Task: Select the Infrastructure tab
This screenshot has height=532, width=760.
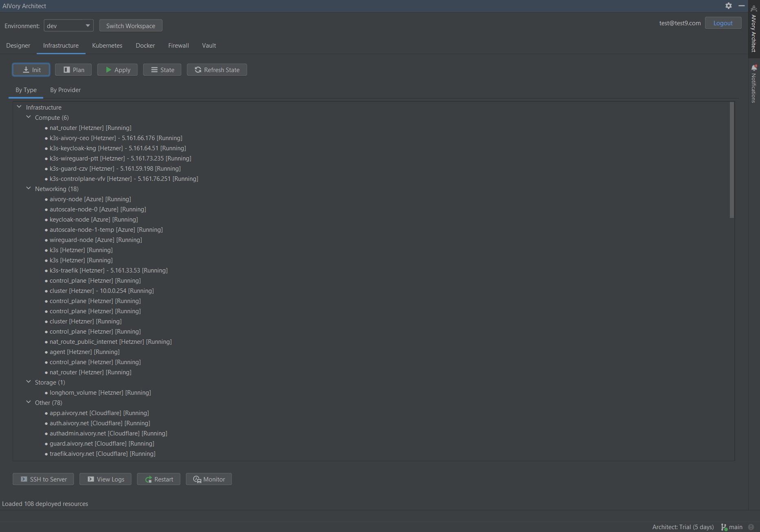Action: [x=61, y=46]
